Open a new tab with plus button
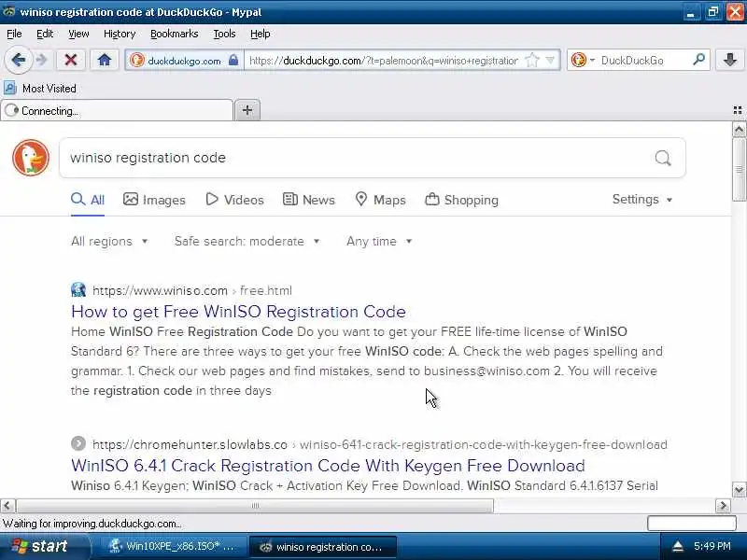Viewport: 747px width, 560px height. click(247, 110)
